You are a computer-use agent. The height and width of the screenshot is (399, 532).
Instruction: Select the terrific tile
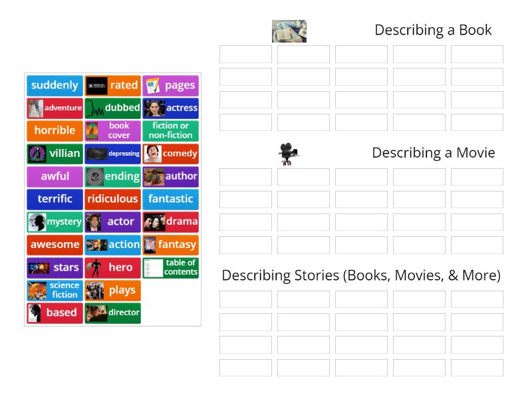(x=54, y=199)
